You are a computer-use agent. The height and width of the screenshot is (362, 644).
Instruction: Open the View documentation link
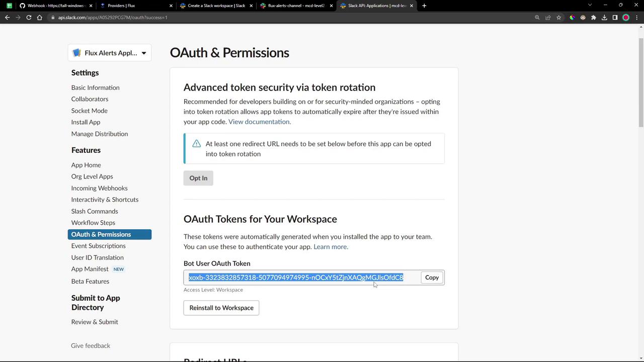(x=259, y=122)
